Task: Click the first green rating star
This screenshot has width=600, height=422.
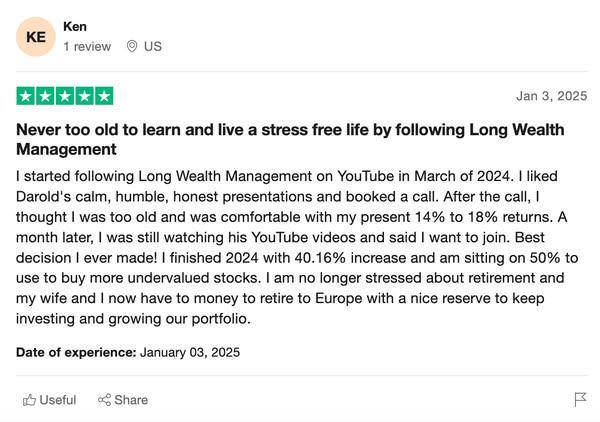Action: click(x=26, y=96)
